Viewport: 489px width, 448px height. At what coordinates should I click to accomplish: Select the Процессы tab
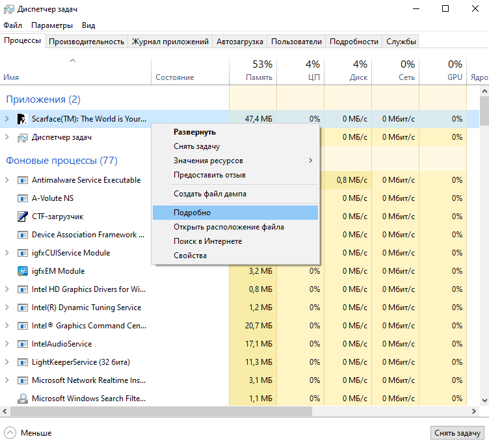(23, 40)
